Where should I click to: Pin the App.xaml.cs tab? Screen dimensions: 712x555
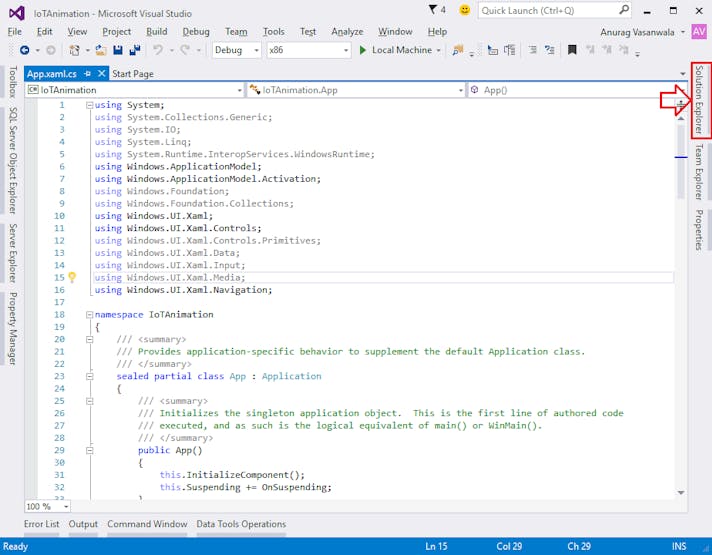(87, 74)
